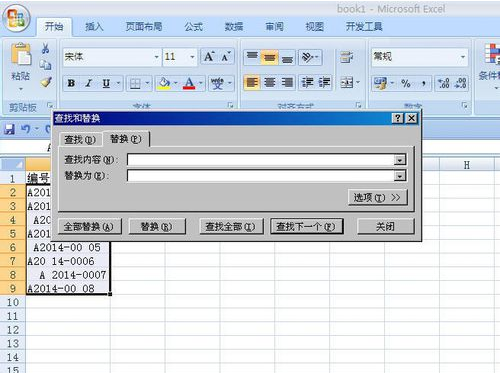
Task: Toggle align text left
Action: pos(252,82)
